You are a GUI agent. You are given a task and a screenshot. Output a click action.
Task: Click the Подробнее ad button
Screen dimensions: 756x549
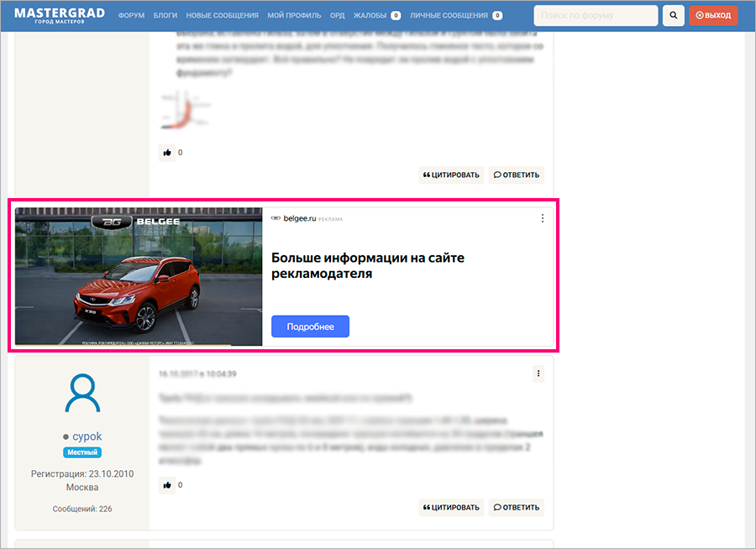click(x=310, y=327)
